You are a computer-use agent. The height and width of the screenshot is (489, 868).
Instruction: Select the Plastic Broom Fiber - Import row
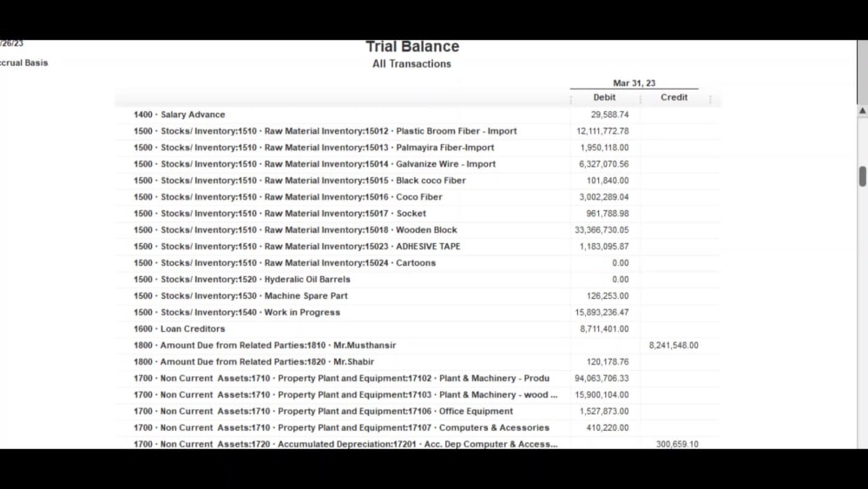point(418,131)
